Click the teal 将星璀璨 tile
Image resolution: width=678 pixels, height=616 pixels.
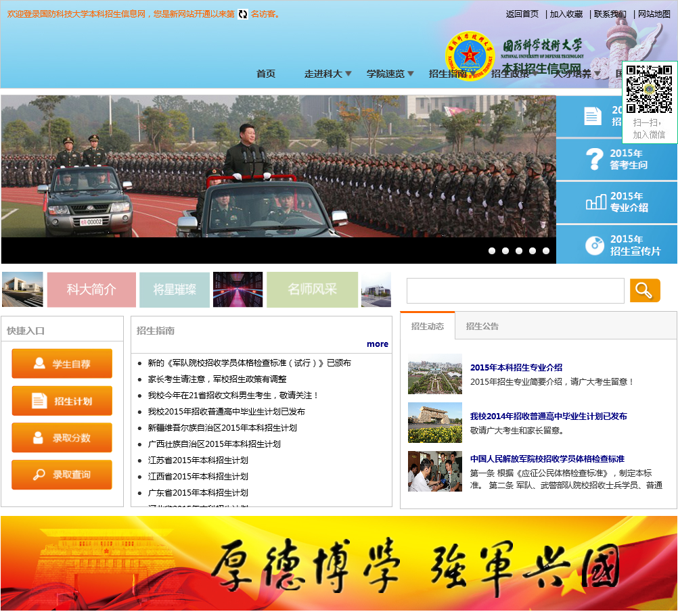click(x=175, y=289)
